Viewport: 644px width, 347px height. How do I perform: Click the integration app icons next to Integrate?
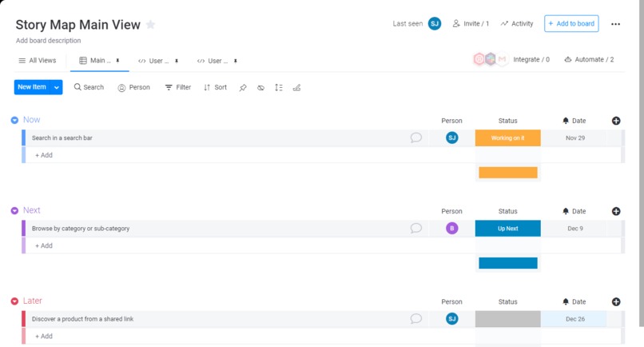tap(491, 59)
